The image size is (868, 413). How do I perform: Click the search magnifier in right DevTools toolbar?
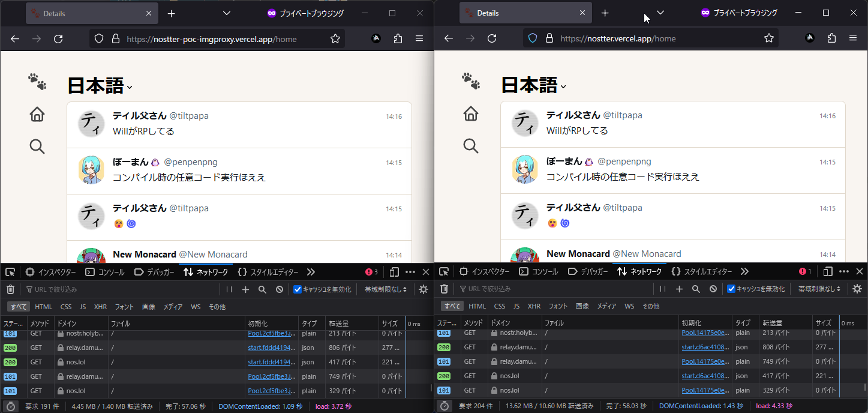[696, 289]
